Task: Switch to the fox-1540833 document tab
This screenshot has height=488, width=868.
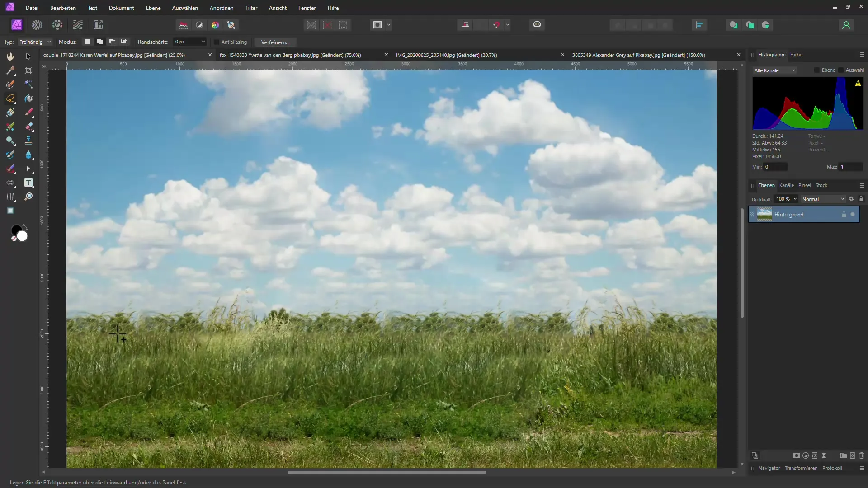Action: [x=290, y=55]
